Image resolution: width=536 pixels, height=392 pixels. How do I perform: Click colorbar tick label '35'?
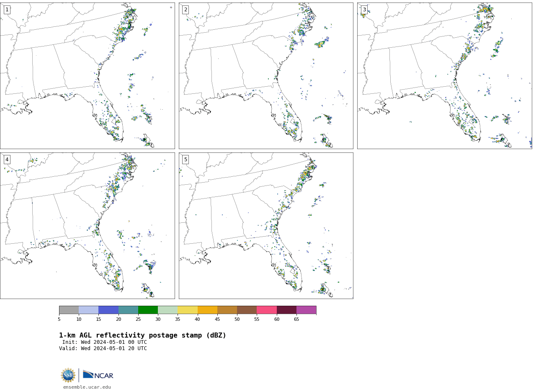point(178,320)
